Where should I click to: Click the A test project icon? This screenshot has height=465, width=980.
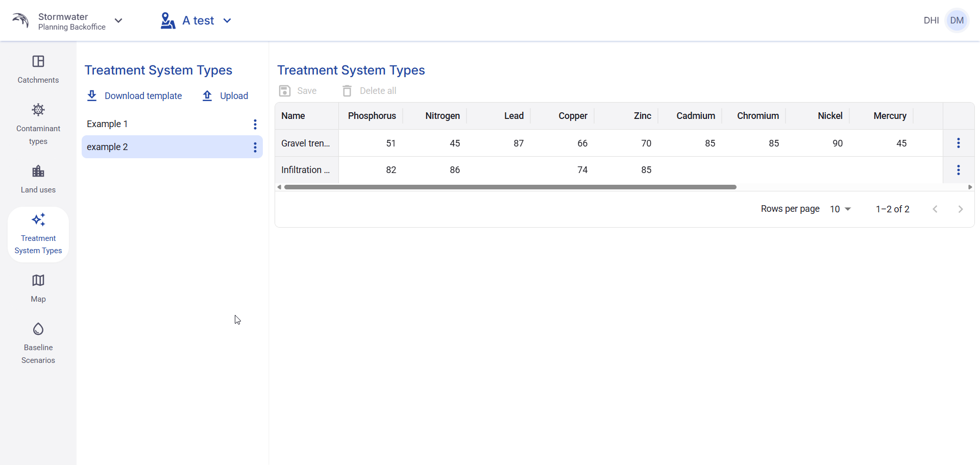point(168,20)
